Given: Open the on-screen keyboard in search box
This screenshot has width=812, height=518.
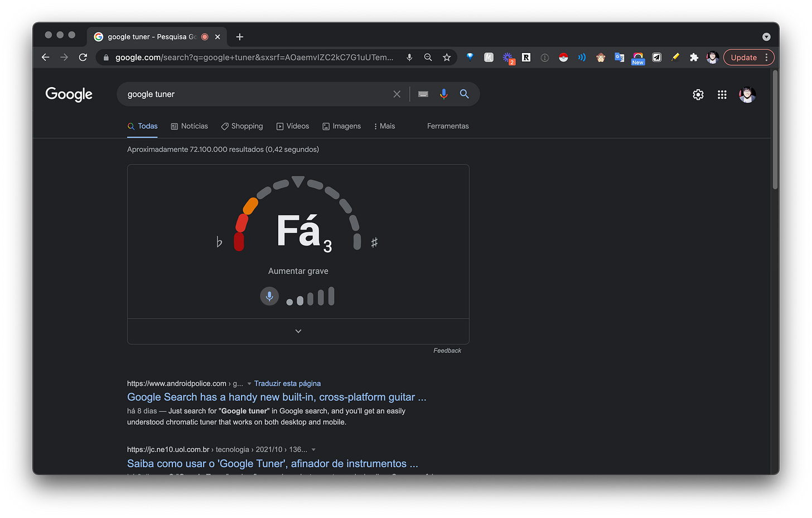Looking at the screenshot, I should [423, 94].
